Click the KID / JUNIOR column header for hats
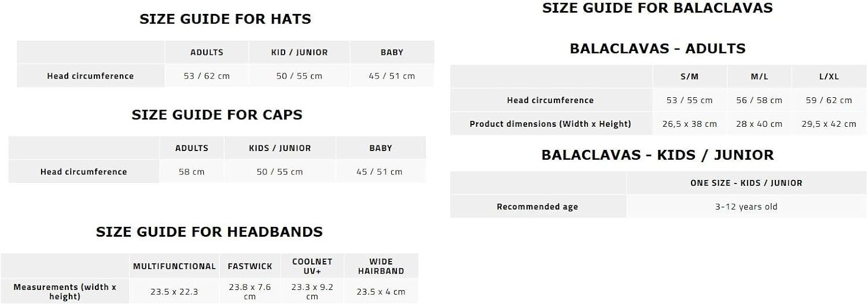The width and height of the screenshot is (868, 305). pos(299,53)
